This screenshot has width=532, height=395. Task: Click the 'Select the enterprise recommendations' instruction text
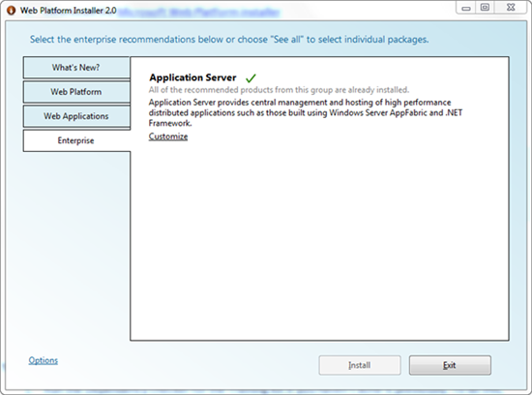229,40
